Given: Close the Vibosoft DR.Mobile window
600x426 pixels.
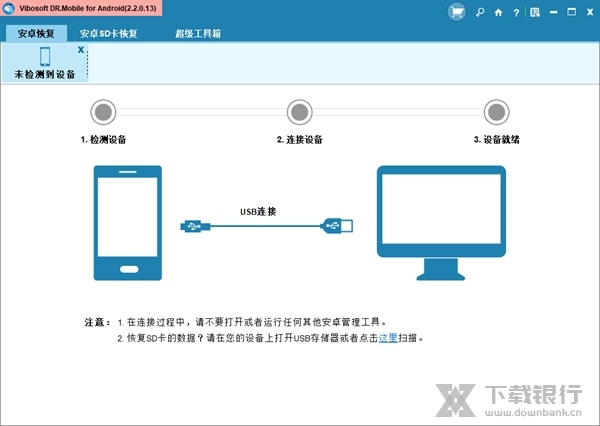Looking at the screenshot, I should point(590,12).
